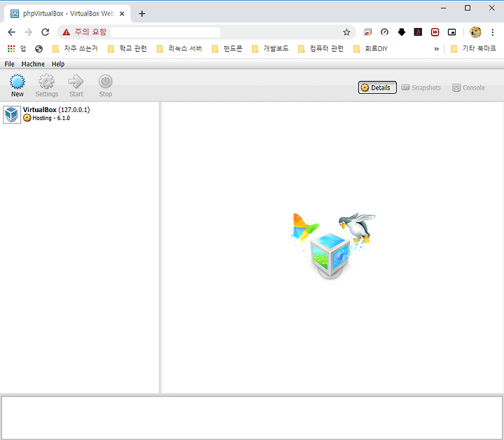Switch to the Details view
Image resolution: width=504 pixels, height=440 pixels.
tap(377, 88)
